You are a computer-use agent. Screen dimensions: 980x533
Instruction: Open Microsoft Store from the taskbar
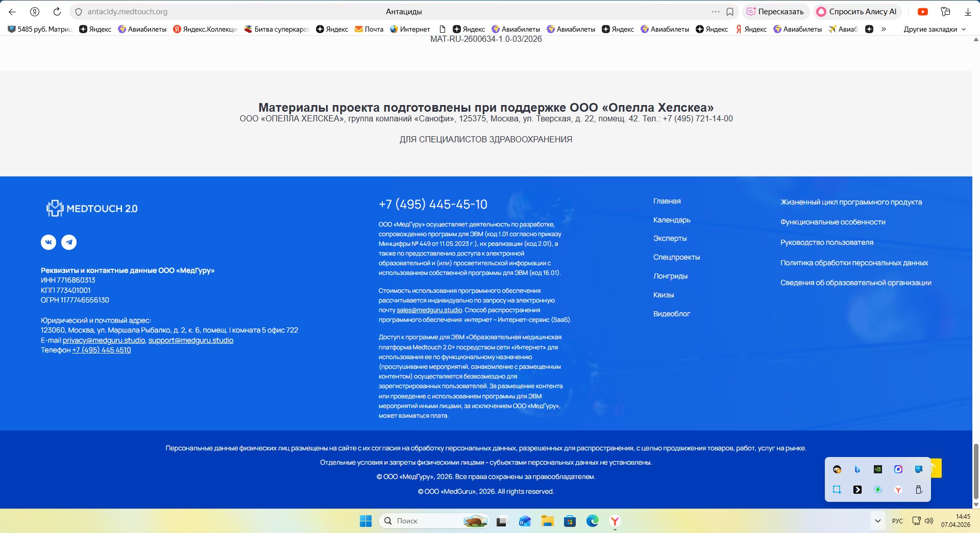[x=570, y=521]
